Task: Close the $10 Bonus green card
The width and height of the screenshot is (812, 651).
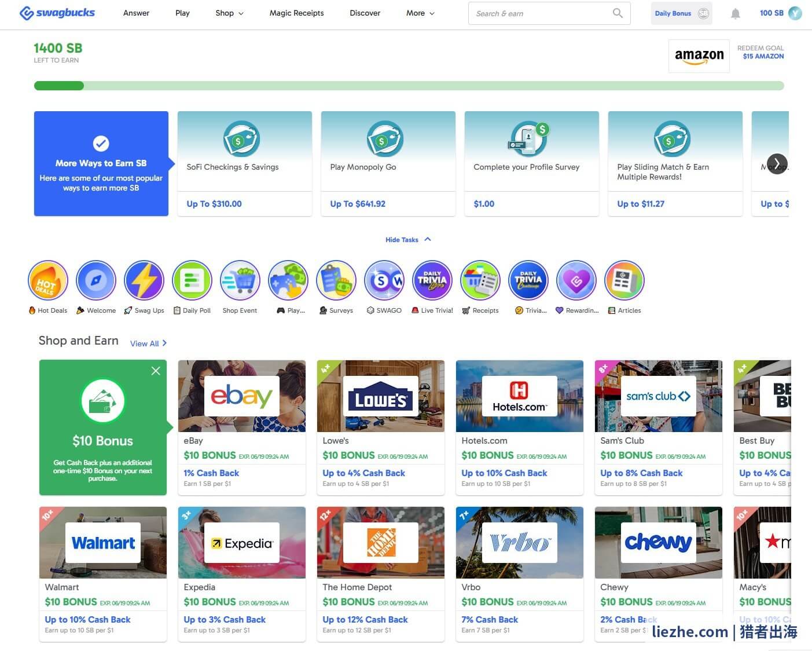Action: [x=156, y=371]
